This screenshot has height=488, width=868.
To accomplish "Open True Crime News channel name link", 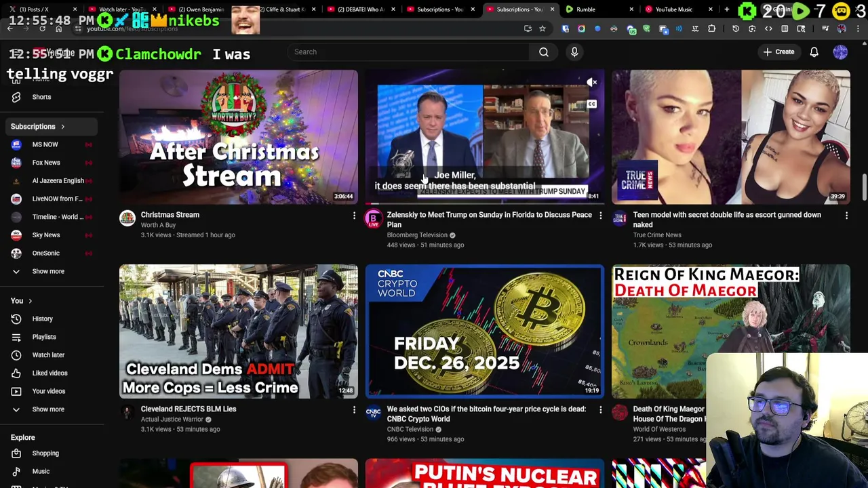I will click(657, 235).
